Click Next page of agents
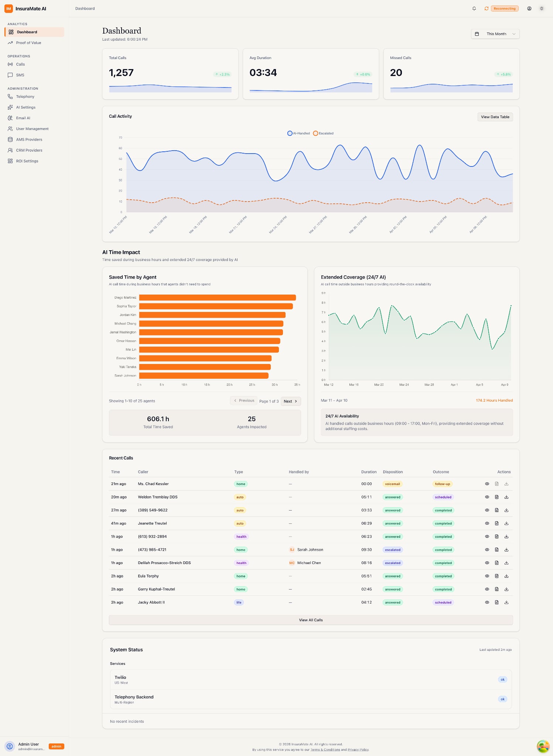The image size is (553, 756). 291,401
